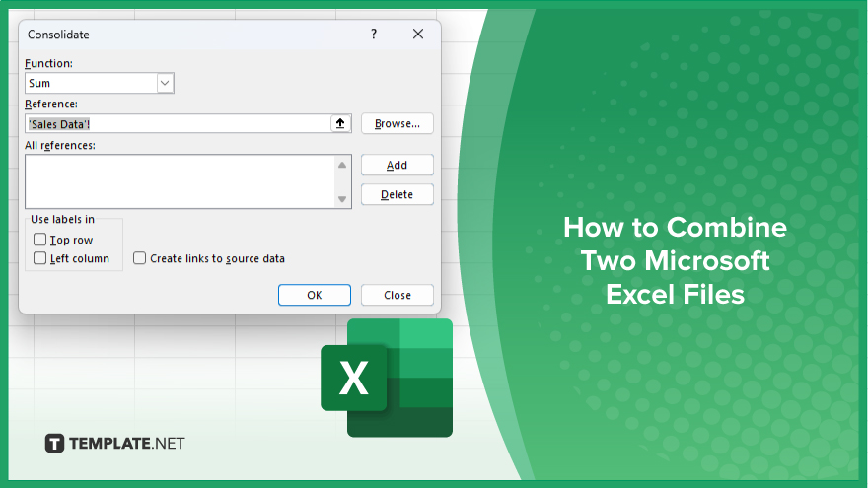Image resolution: width=868 pixels, height=488 pixels.
Task: Click the Template.net logo icon
Action: pyautogui.click(x=54, y=444)
